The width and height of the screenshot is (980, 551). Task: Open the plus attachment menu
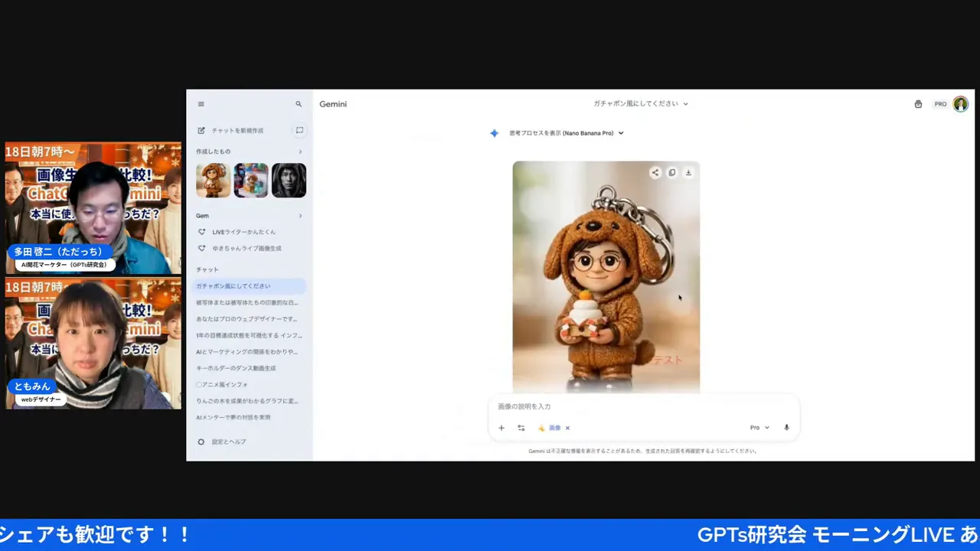click(x=501, y=428)
